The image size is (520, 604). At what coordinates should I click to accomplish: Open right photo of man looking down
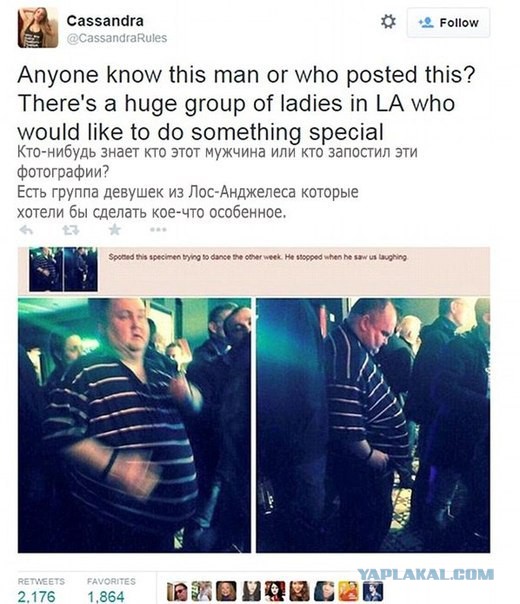point(373,425)
